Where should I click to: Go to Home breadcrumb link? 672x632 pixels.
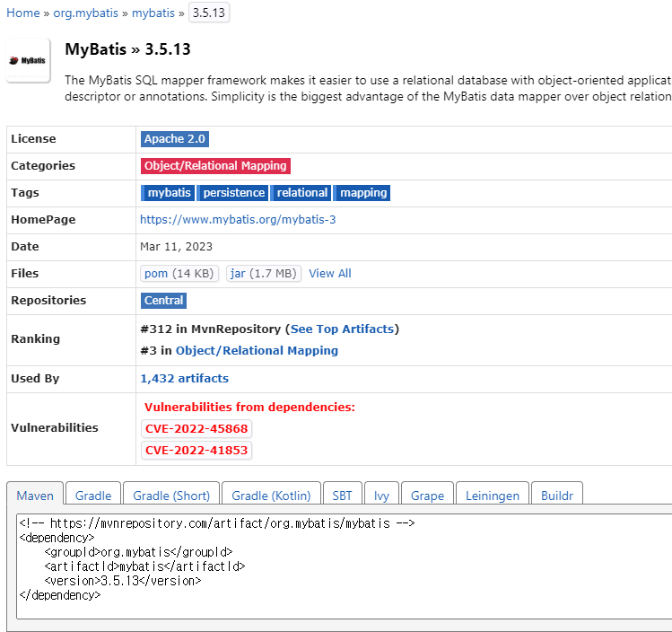point(23,13)
